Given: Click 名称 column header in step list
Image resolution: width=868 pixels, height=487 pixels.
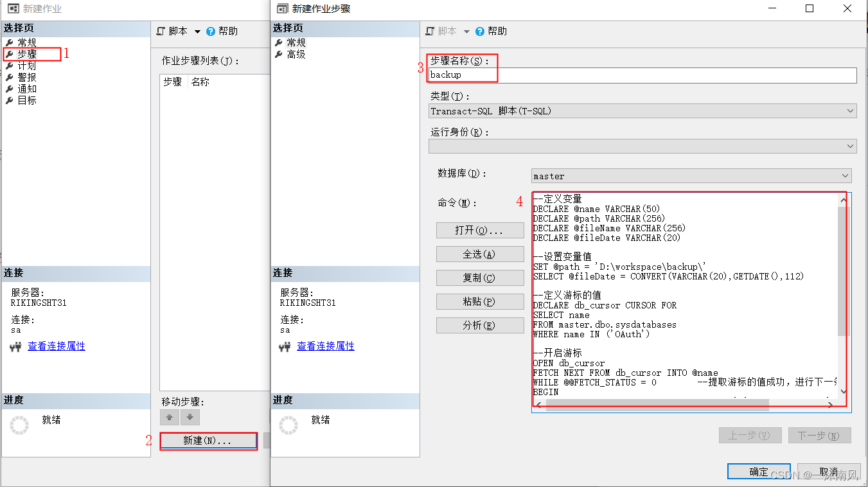Looking at the screenshot, I should pyautogui.click(x=200, y=82).
